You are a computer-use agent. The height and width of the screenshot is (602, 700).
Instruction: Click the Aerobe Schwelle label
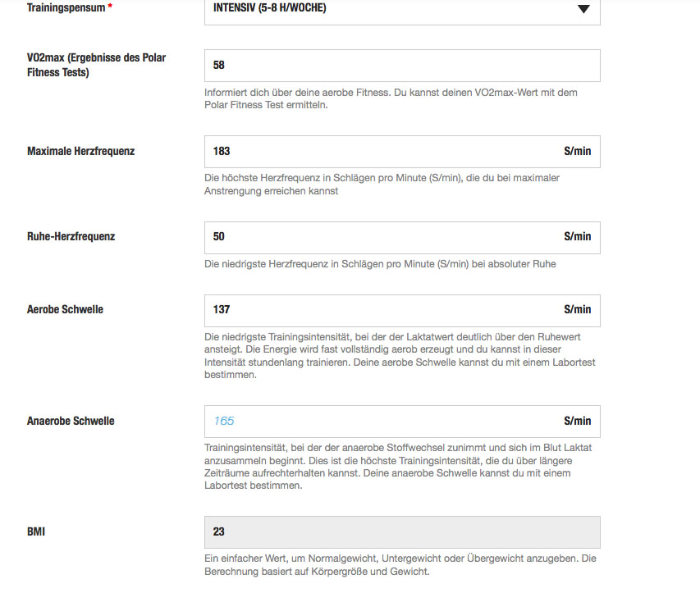[65, 310]
